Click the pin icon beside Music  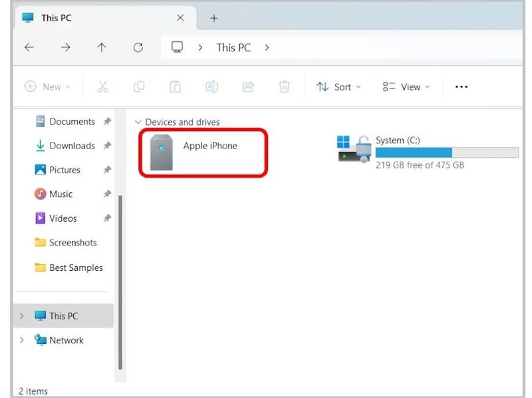107,194
